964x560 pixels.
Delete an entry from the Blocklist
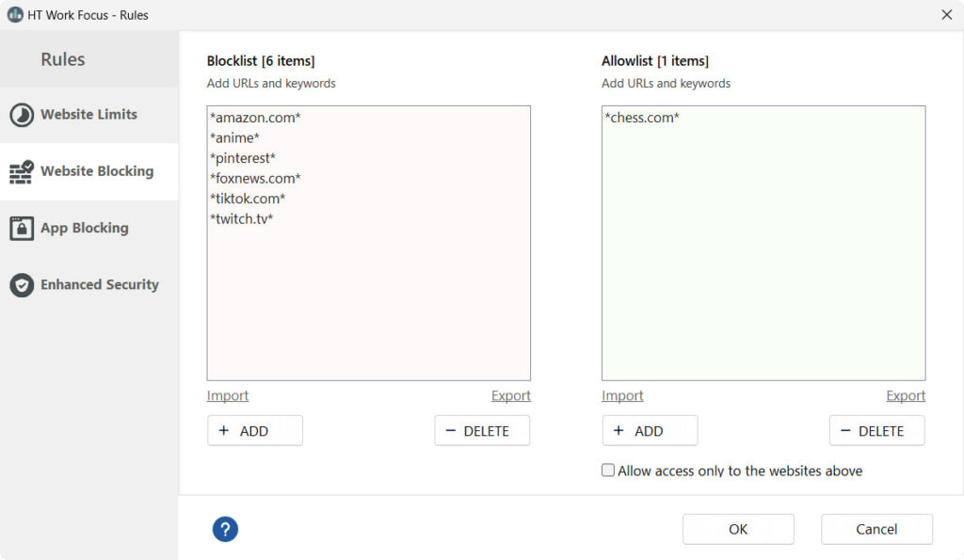point(482,431)
